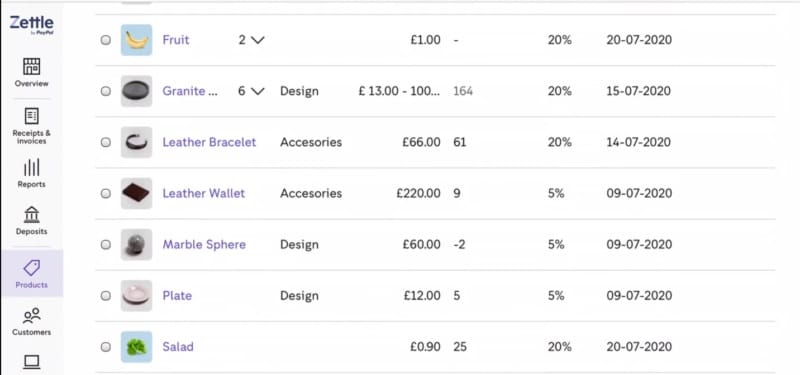Viewport: 800px width, 375px height.
Task: Select the Plate row checkbox
Action: click(x=106, y=295)
